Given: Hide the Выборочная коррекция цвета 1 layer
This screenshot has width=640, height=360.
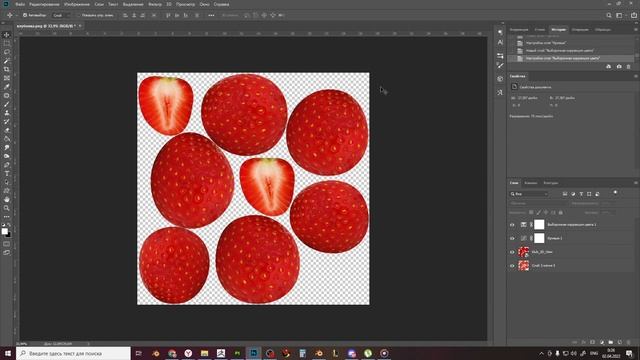Looking at the screenshot, I should coord(512,224).
